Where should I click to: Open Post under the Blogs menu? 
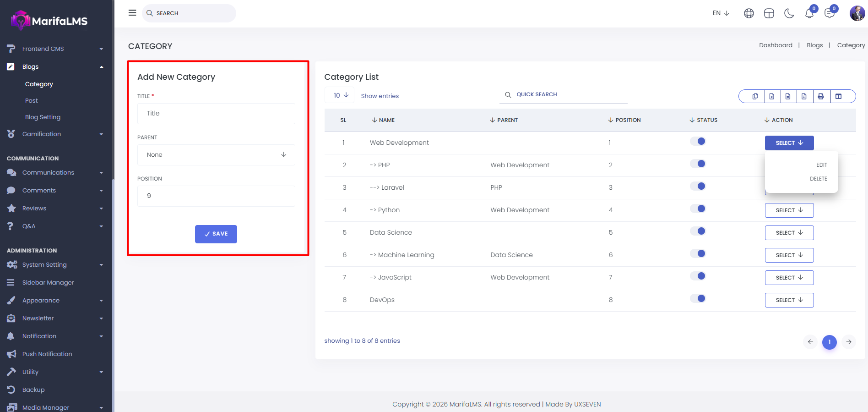click(32, 101)
